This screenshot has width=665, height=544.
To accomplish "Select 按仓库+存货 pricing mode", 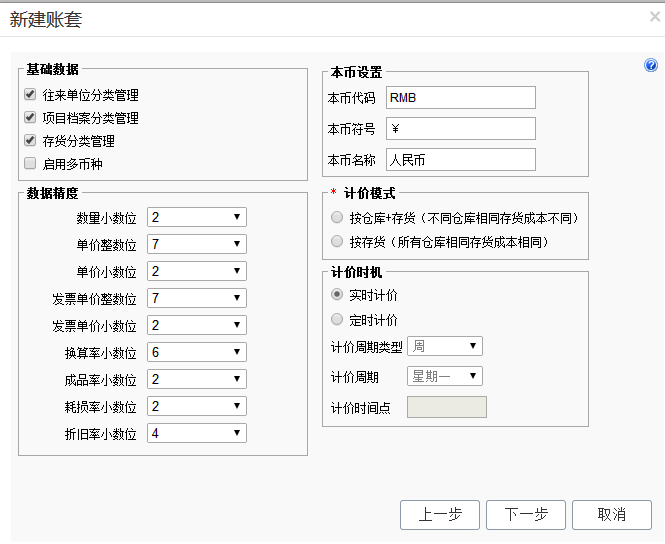I will (x=337, y=218).
